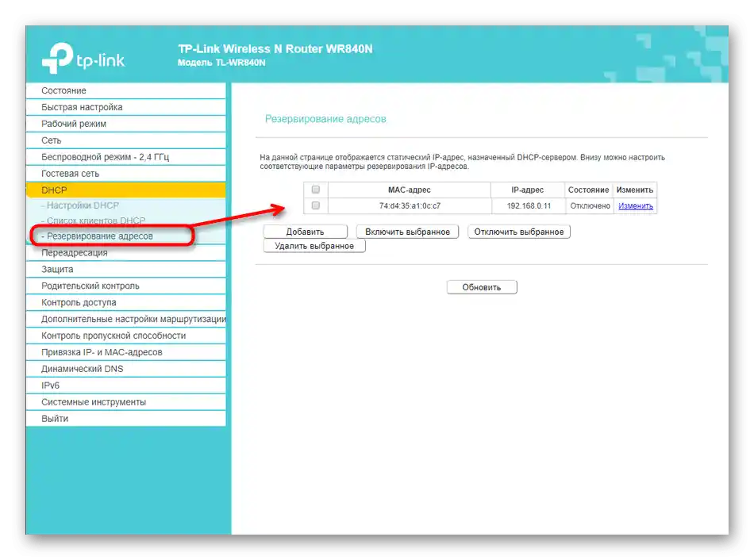Click Выйти to log out
The width and height of the screenshot is (754, 560).
pos(126,418)
